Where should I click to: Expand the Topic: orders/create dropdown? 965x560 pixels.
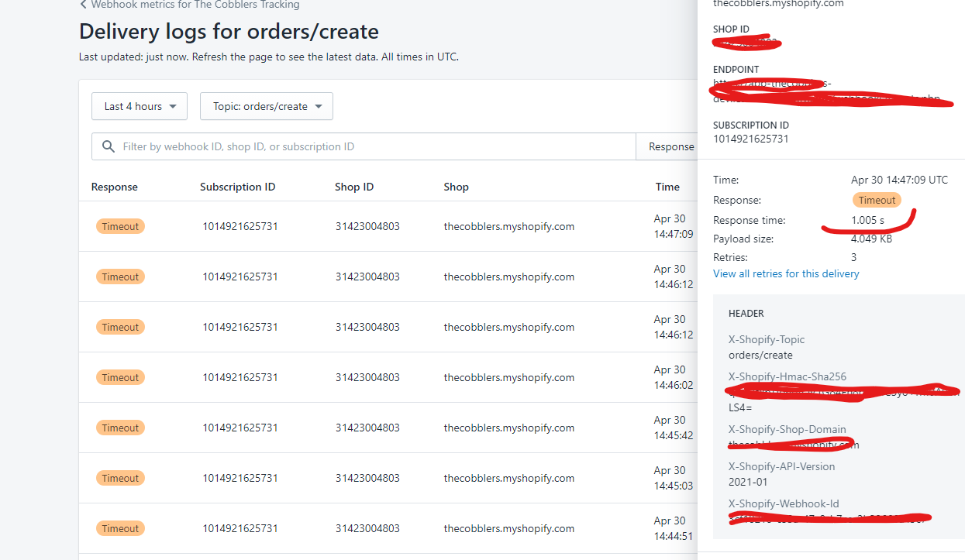pyautogui.click(x=267, y=106)
